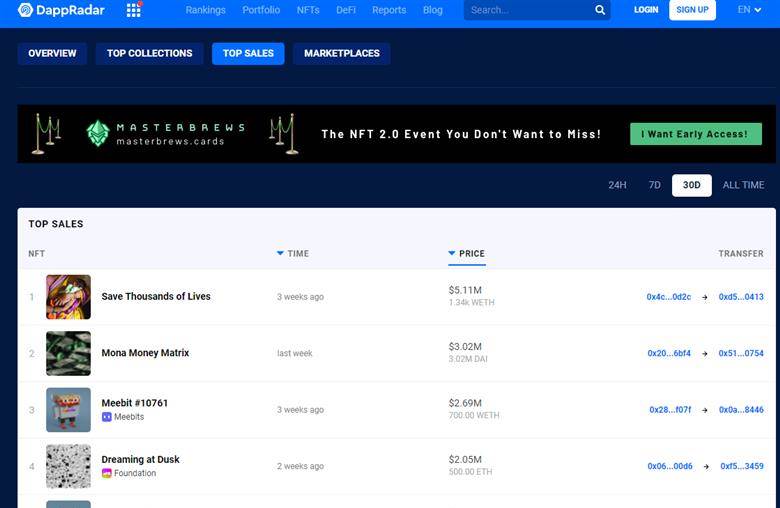The image size is (780, 508).
Task: Click the 3.02M DAI amount
Action: tap(468, 359)
